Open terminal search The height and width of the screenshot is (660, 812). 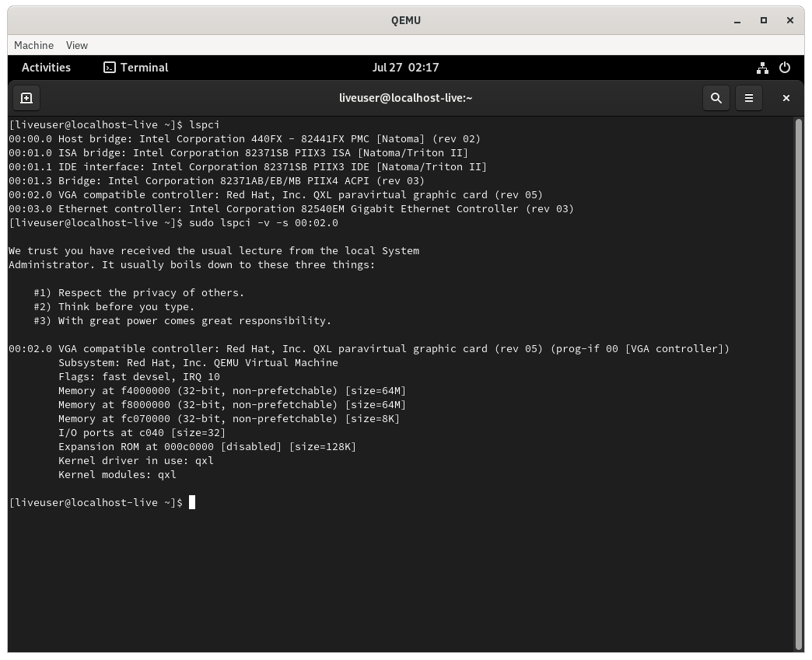(x=716, y=98)
